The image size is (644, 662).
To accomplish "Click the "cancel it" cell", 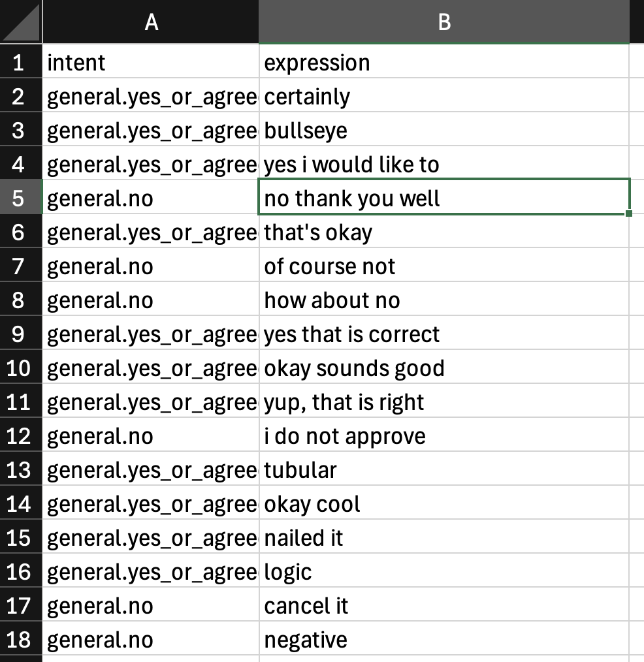I will (443, 605).
